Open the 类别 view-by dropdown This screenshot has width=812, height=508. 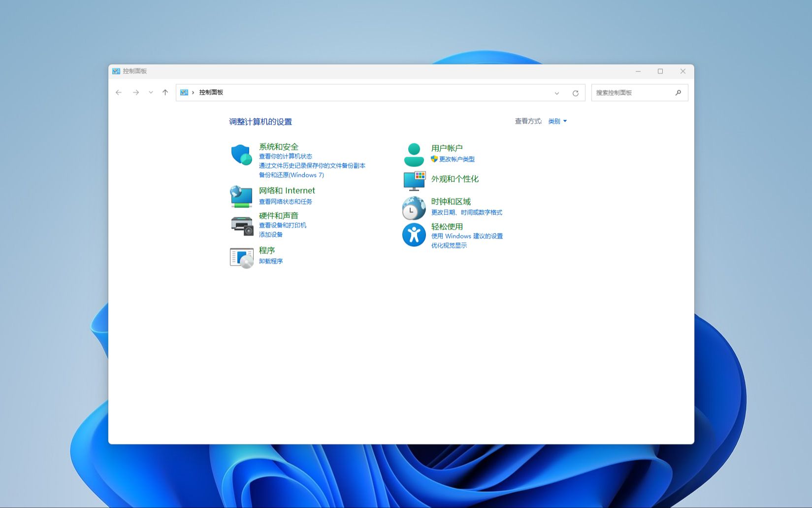click(x=557, y=121)
